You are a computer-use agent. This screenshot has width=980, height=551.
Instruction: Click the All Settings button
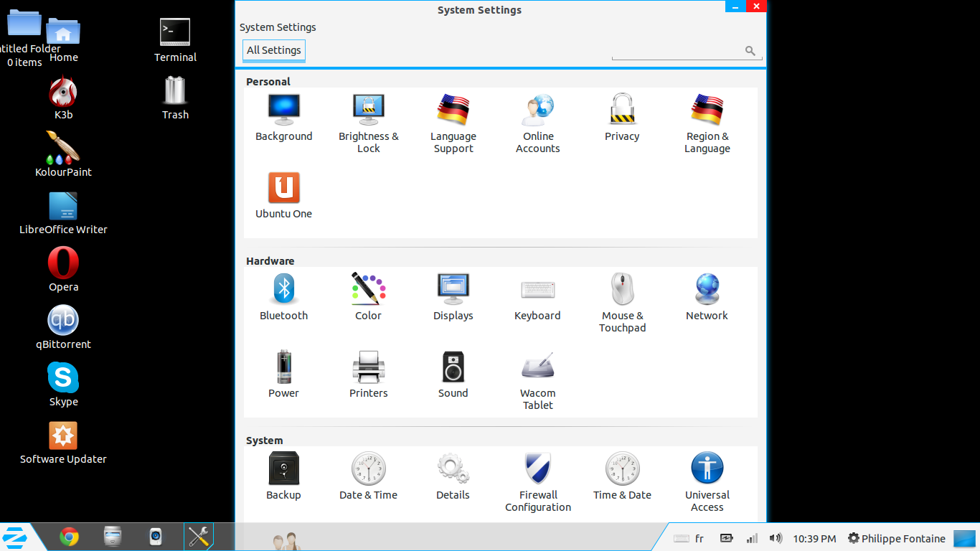274,50
